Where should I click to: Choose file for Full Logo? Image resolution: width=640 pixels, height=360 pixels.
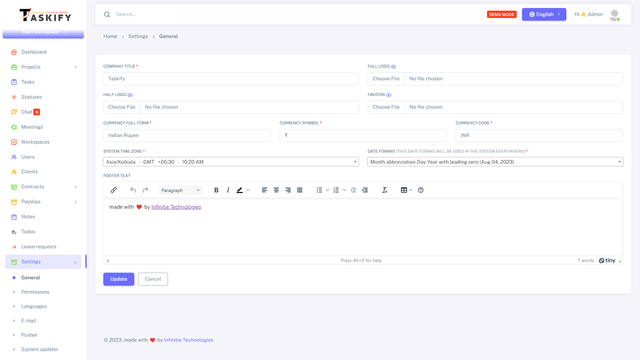coord(386,79)
